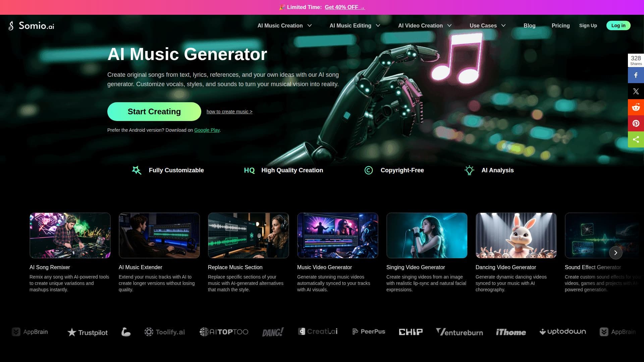Open the Dancing Video Generator thumbnail
Screen dimensions: 644x362
click(x=516, y=235)
